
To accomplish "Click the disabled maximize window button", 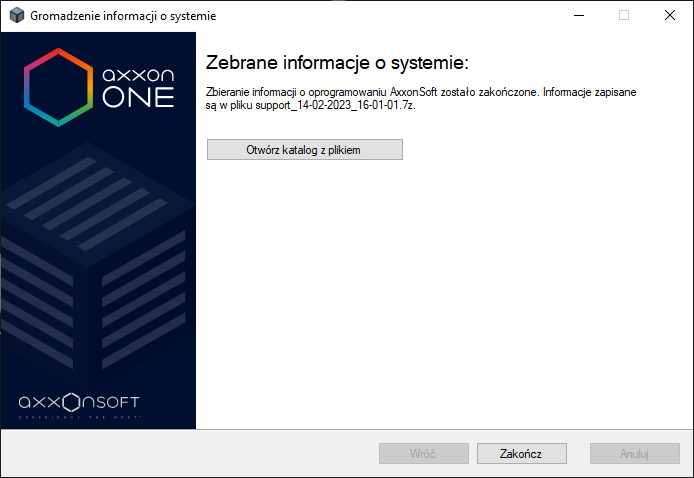I will tap(624, 16).
